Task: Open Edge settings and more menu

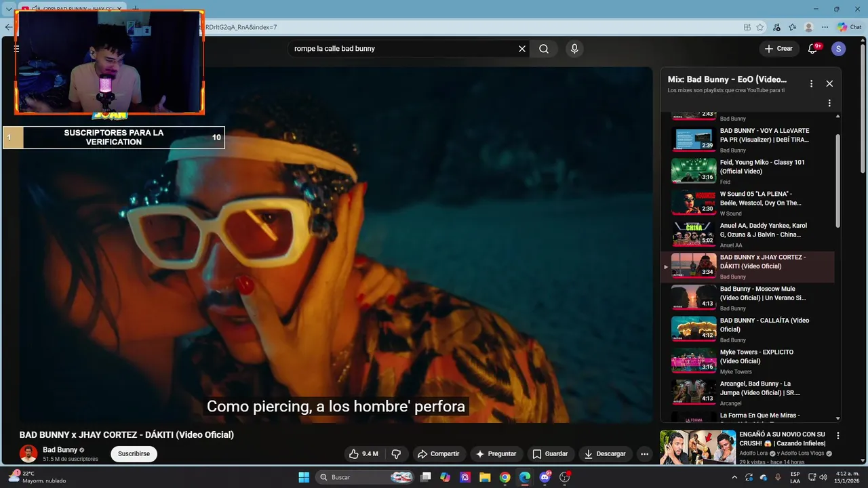Action: 825,27
